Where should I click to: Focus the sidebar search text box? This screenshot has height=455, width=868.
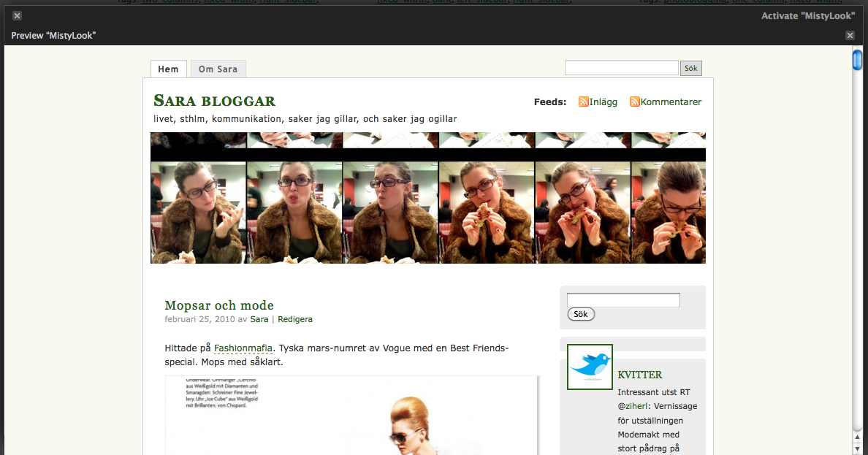tap(623, 300)
